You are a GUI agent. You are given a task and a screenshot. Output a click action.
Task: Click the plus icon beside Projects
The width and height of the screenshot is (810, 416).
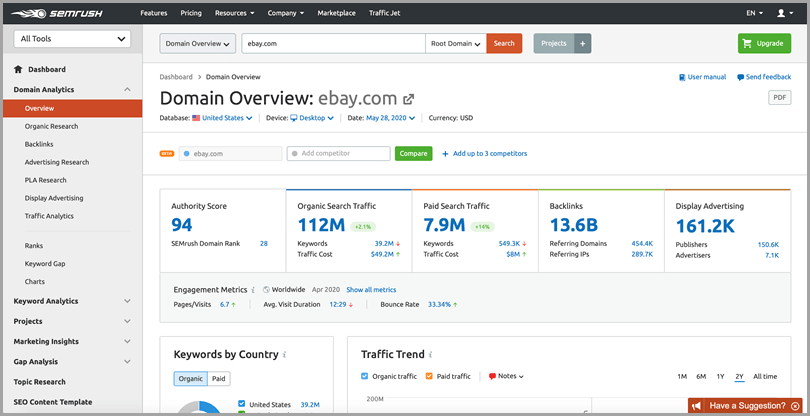point(582,43)
